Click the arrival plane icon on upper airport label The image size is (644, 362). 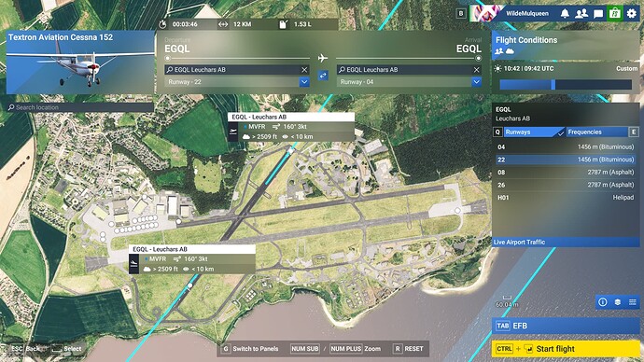(233, 132)
